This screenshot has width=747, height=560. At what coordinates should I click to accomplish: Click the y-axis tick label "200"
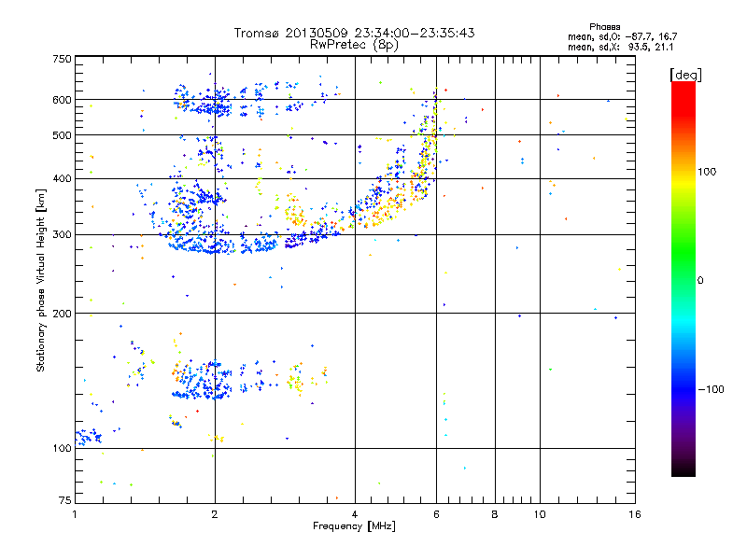click(63, 314)
